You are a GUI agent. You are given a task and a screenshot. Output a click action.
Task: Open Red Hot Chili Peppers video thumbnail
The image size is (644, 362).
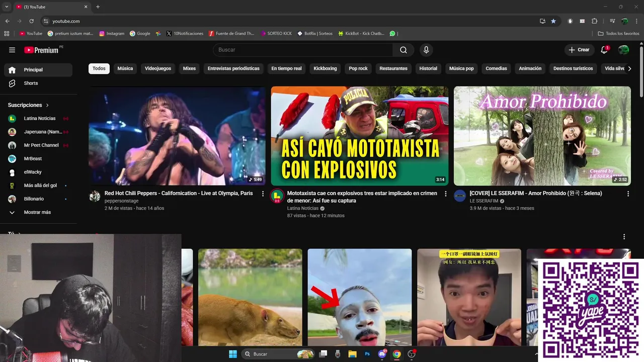click(x=177, y=136)
